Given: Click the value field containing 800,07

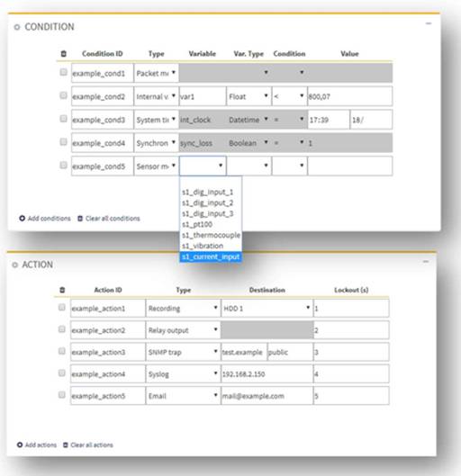Looking at the screenshot, I should click(350, 96).
